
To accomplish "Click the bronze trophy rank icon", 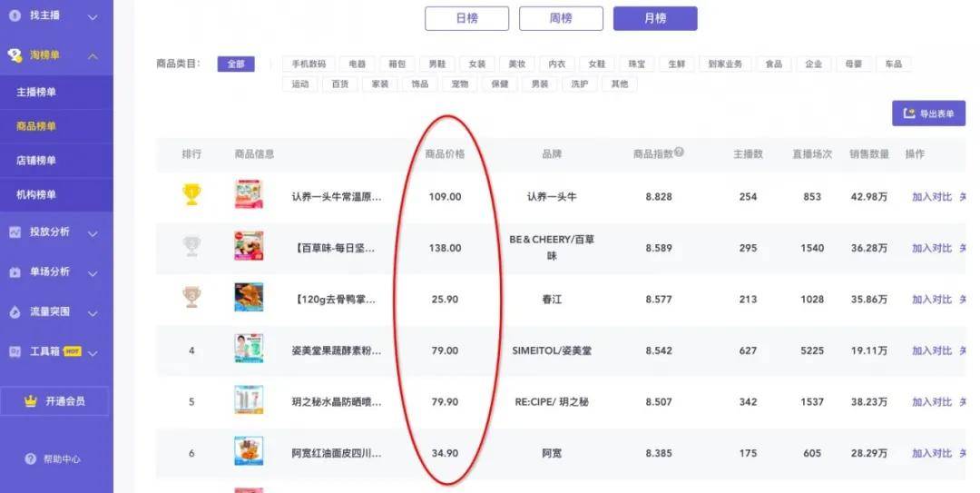I will 191,297.
